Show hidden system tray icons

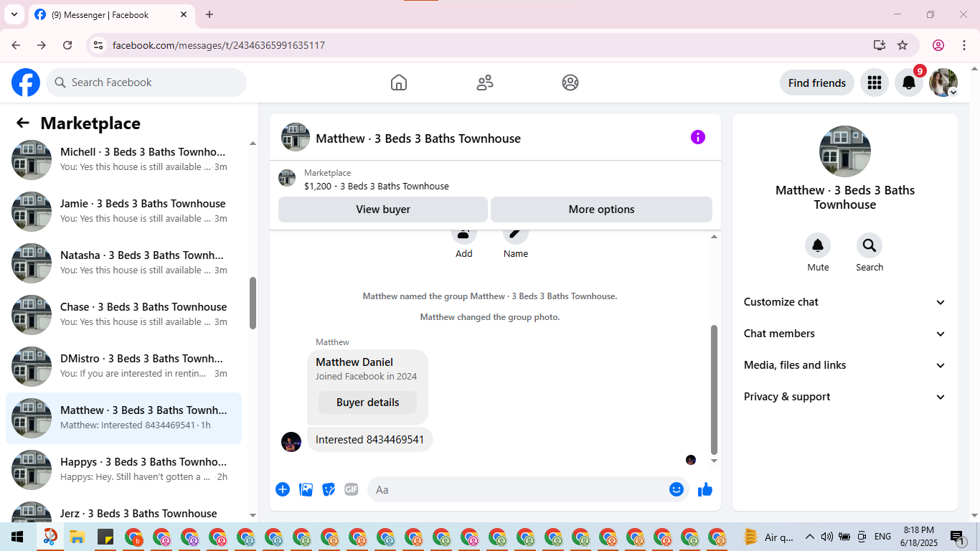coord(810,537)
